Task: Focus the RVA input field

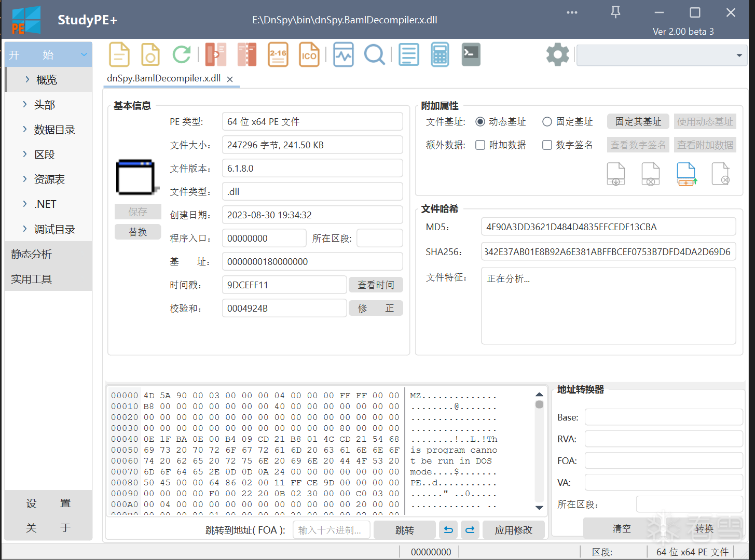Action: pos(664,439)
